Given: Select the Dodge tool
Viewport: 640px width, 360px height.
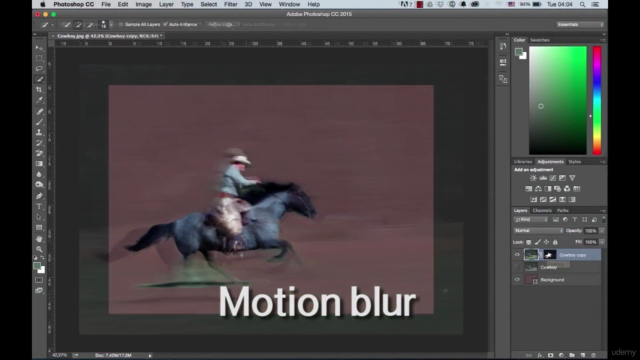Looking at the screenshot, I should click(39, 184).
